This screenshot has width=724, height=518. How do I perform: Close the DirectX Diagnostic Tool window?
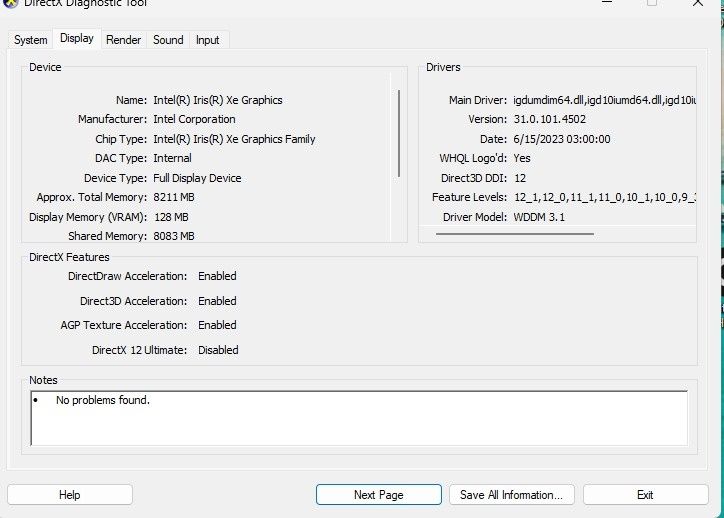click(x=698, y=3)
